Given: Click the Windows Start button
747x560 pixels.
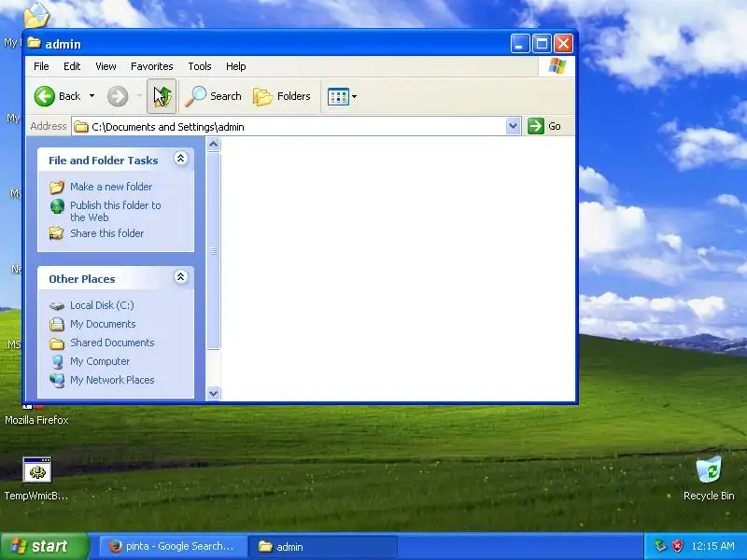Looking at the screenshot, I should click(44, 546).
